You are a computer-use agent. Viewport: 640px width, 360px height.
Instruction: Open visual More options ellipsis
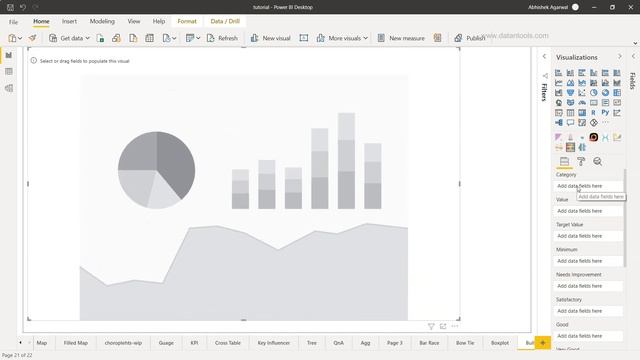pos(455,326)
